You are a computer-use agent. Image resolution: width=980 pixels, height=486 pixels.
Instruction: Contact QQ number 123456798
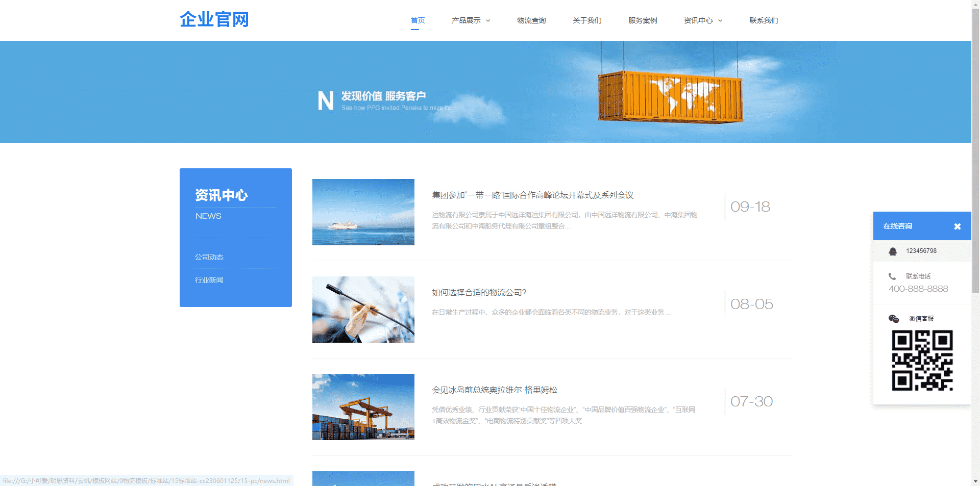(921, 251)
